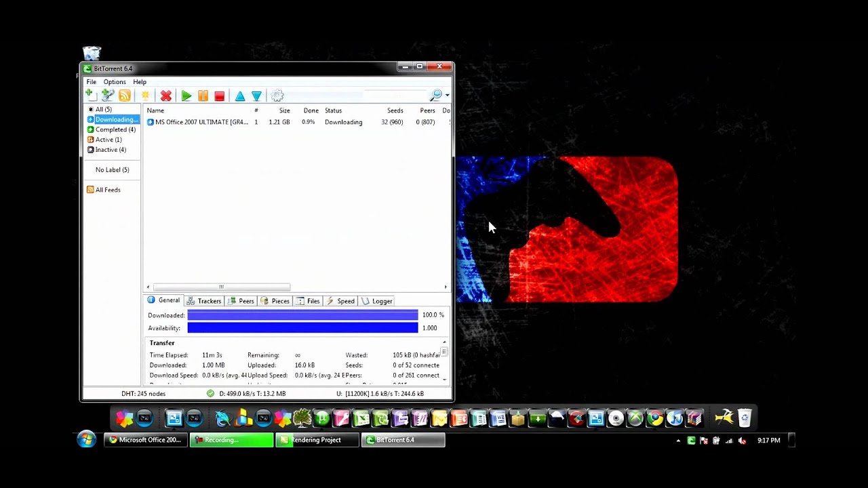The height and width of the screenshot is (488, 868).
Task: Open the File menu
Action: (91, 82)
